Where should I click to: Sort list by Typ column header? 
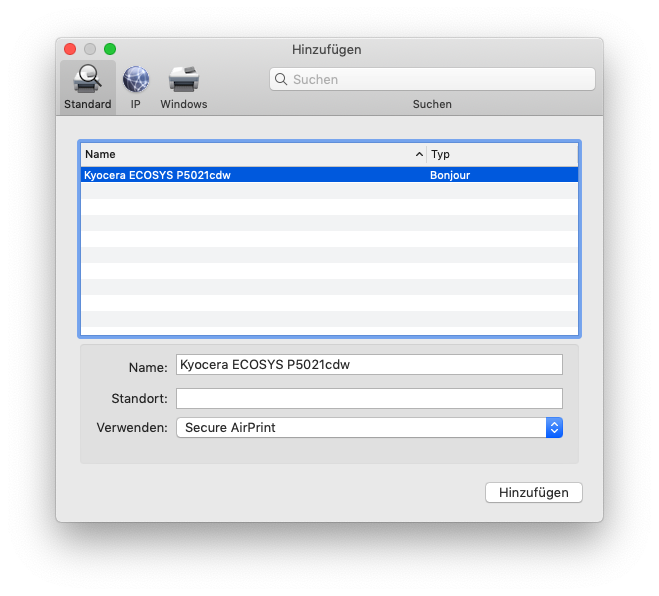point(503,154)
